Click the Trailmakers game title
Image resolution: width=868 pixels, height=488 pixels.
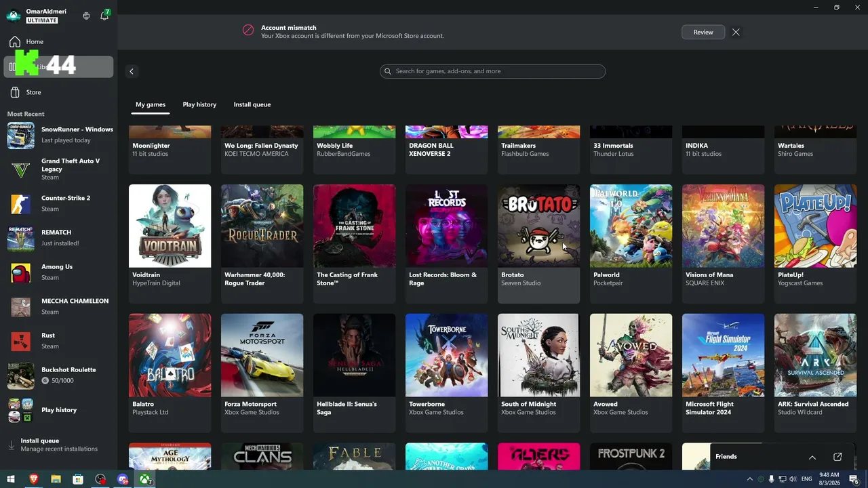pos(518,146)
